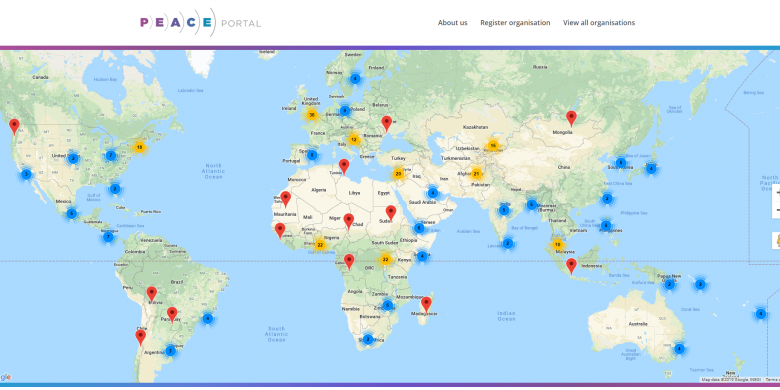Expand the blue cluster near Yemen
780x390 pixels.
pos(419,228)
